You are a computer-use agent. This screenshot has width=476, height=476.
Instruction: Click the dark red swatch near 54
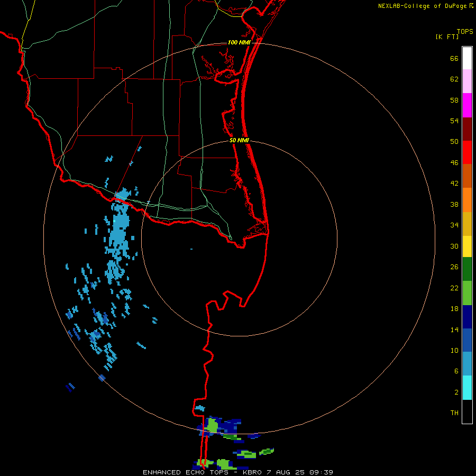[467, 129]
